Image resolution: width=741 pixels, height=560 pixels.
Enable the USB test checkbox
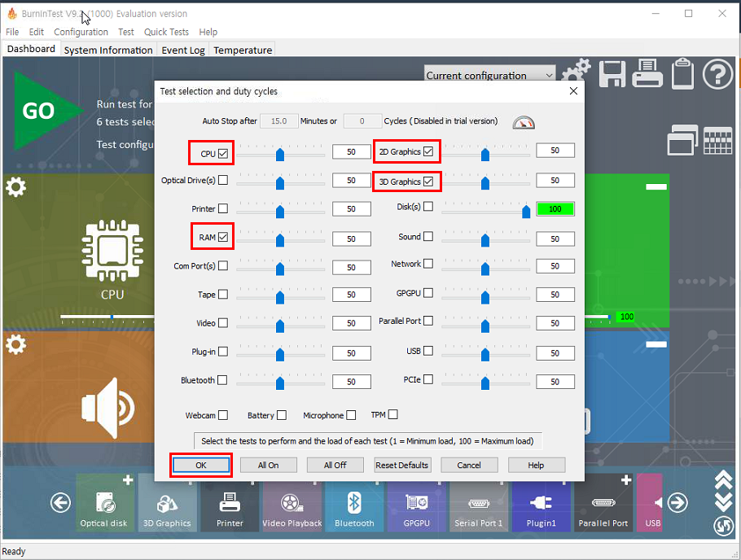pyautogui.click(x=428, y=351)
